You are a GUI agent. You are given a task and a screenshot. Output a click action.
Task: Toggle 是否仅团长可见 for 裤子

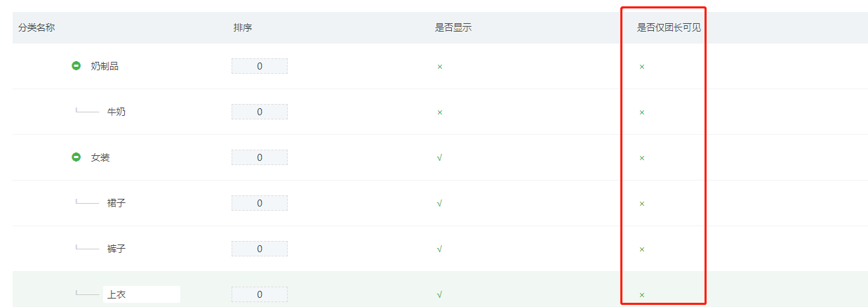(x=641, y=249)
